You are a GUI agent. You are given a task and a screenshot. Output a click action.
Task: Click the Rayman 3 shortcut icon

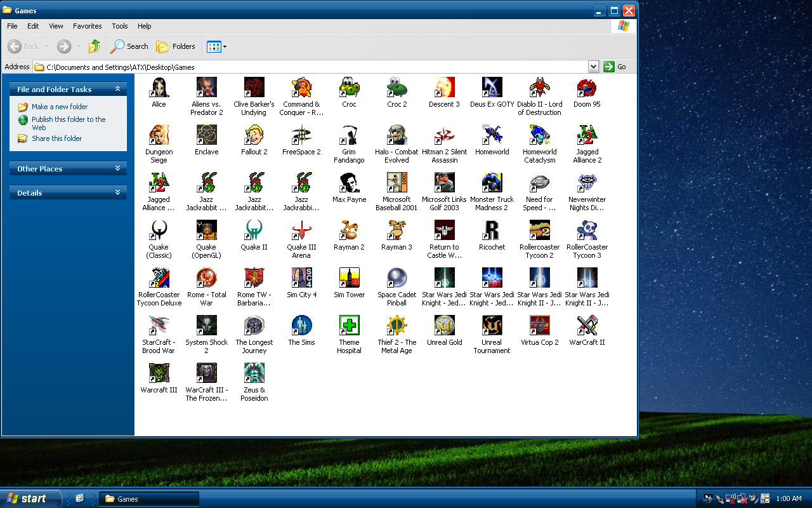click(x=397, y=230)
